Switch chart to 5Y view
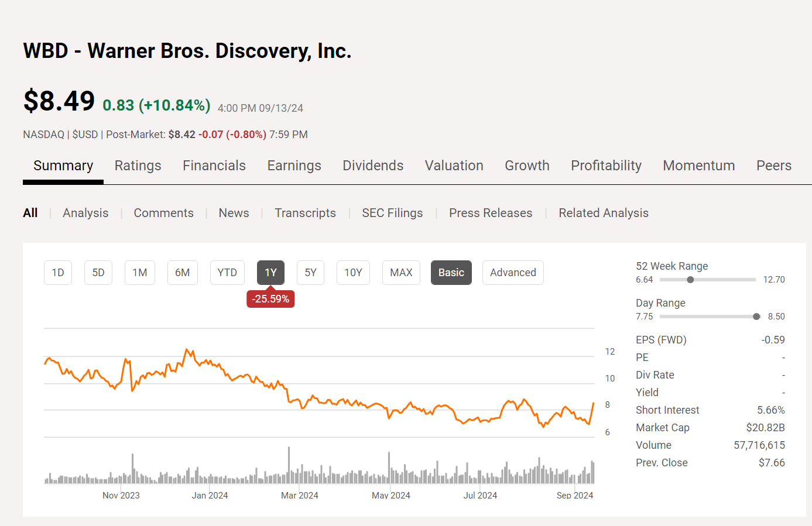812x526 pixels. pos(310,272)
